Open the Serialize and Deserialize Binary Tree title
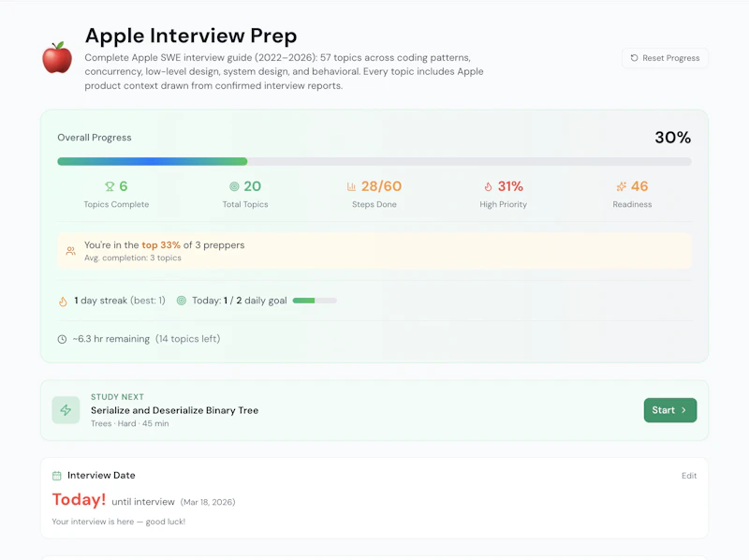Image resolution: width=749 pixels, height=560 pixels. tap(175, 410)
